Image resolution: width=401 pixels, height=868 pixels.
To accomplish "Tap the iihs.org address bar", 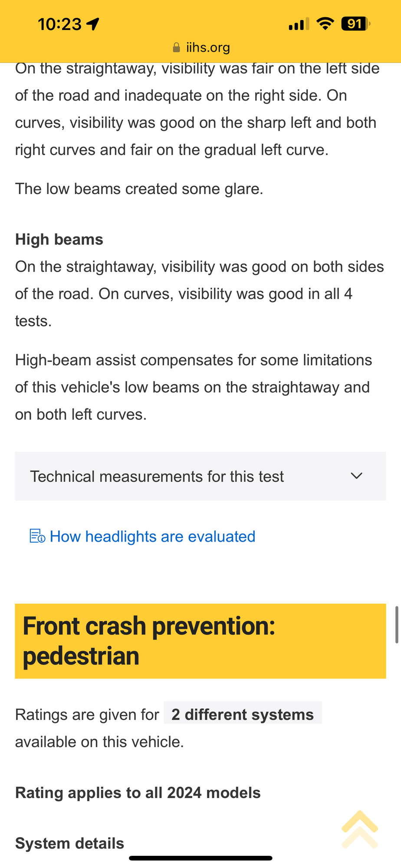I will 201,47.
